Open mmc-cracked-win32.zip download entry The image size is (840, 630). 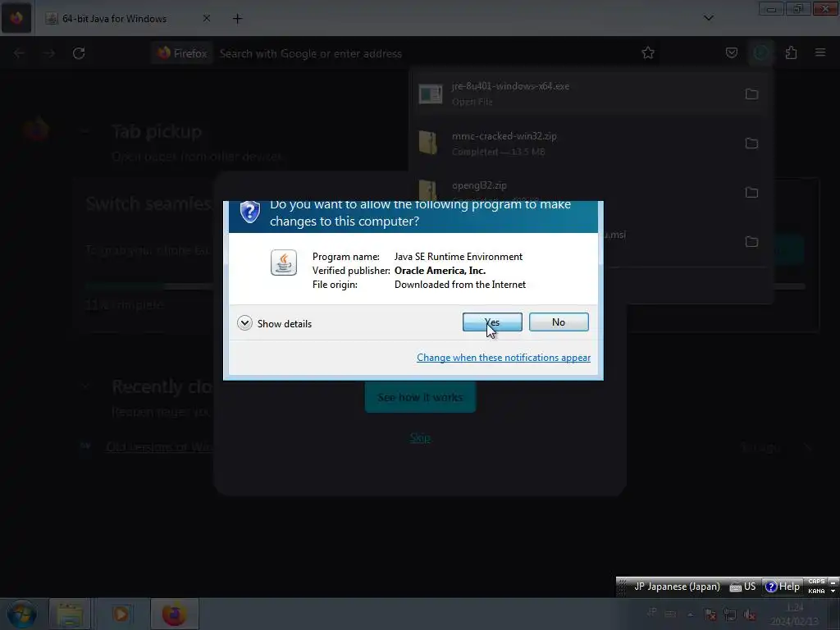click(576, 143)
